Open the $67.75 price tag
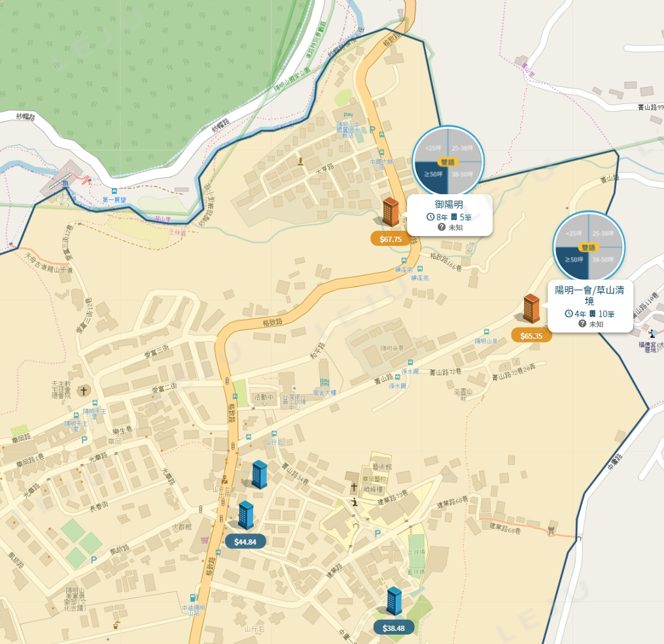 (x=391, y=239)
